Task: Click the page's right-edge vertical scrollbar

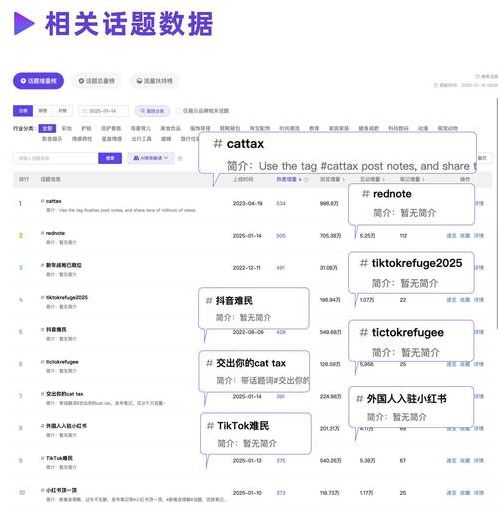Action: pos(497,213)
